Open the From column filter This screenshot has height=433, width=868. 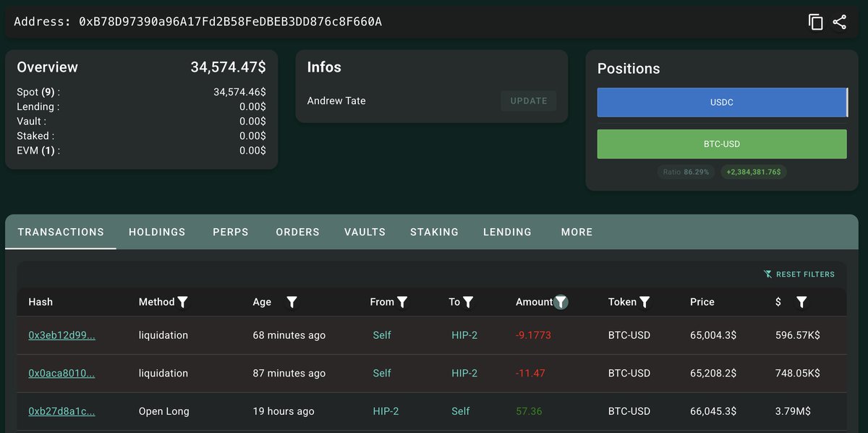click(402, 302)
